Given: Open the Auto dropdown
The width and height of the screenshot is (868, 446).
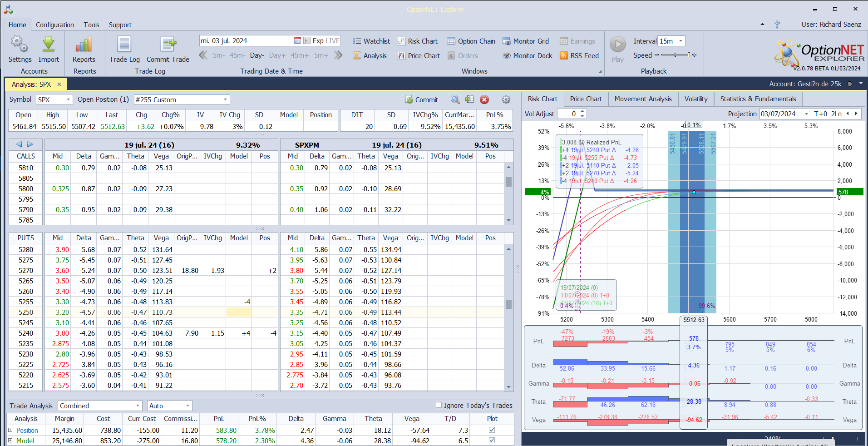Looking at the screenshot, I should pyautogui.click(x=187, y=406).
